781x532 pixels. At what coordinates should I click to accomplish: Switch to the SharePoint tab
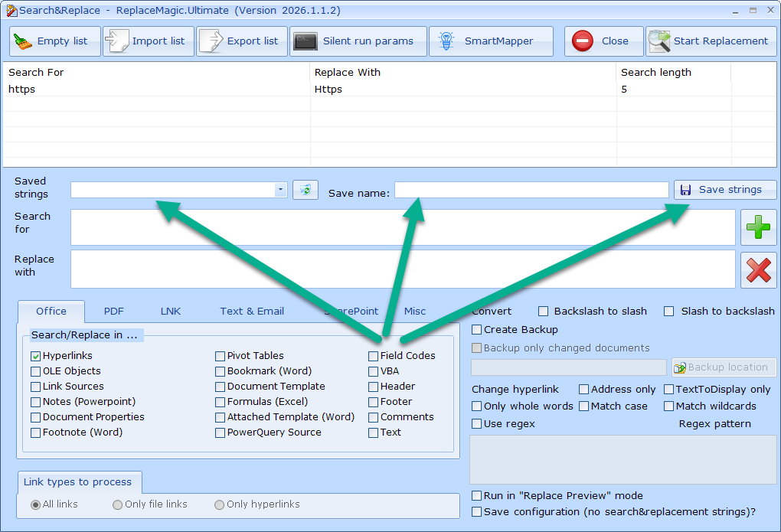(351, 312)
